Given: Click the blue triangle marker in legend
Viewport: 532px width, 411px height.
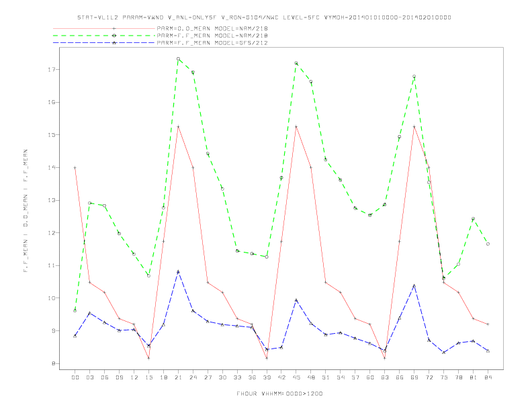Looking at the screenshot, I should click(x=114, y=43).
